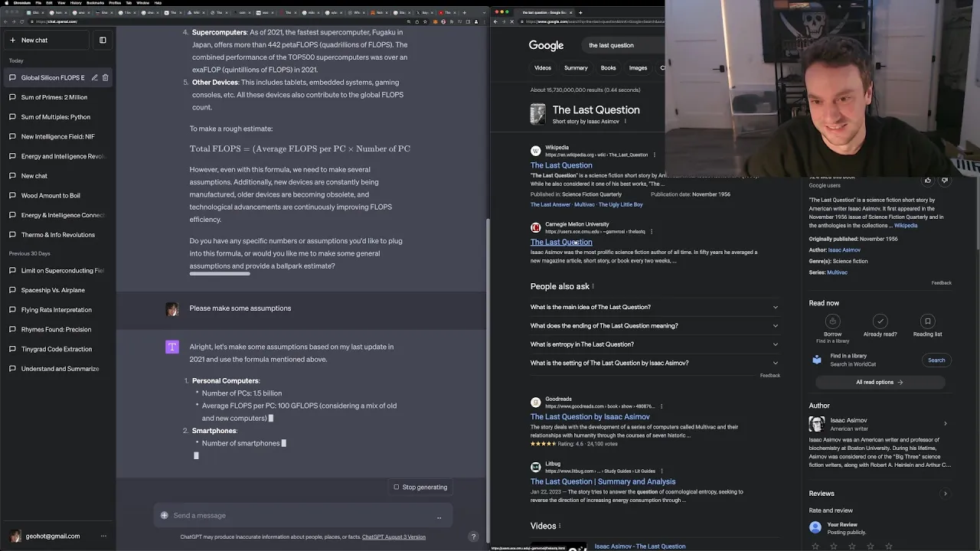Open knowledge panel more options dots
This screenshot has height=551, width=980.
(625, 121)
